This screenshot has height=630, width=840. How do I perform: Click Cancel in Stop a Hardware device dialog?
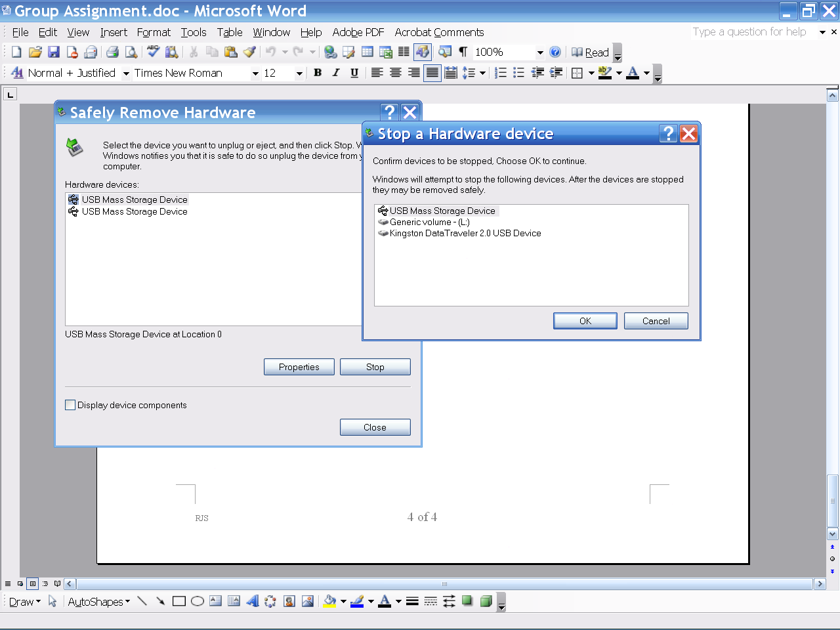coord(656,321)
